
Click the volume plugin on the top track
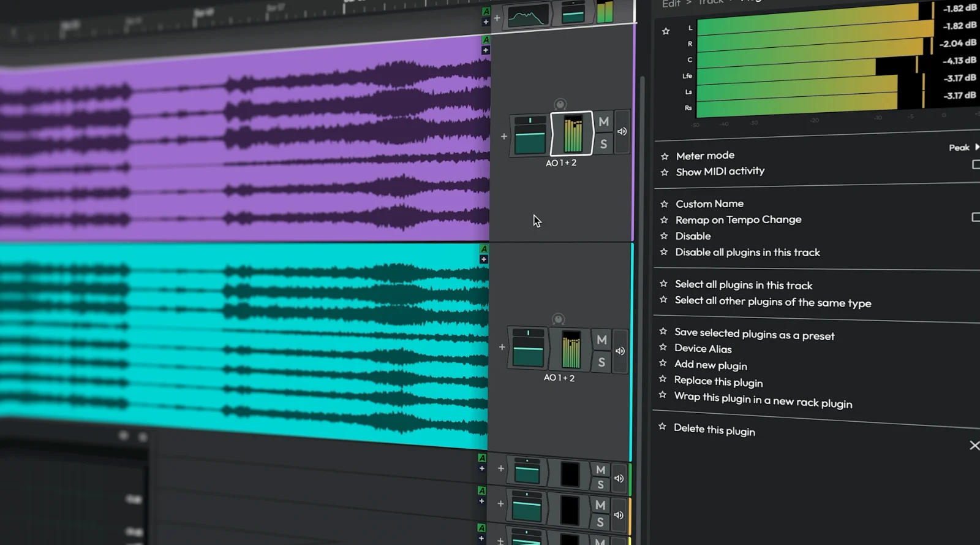coord(573,13)
